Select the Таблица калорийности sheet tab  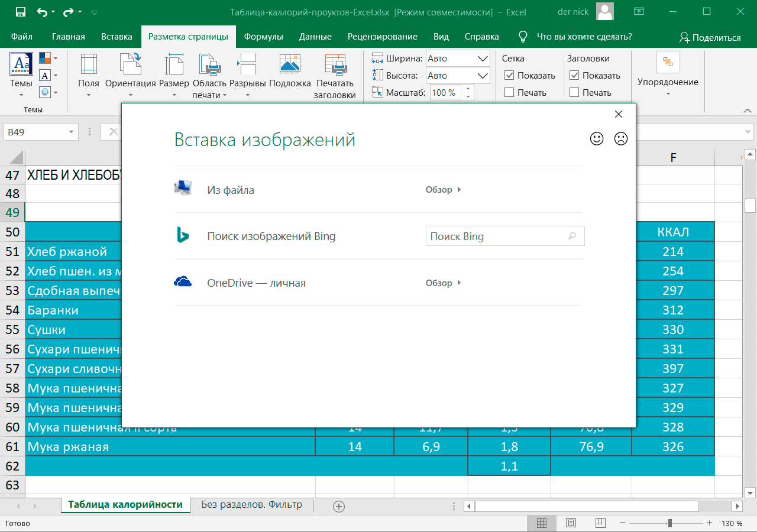[x=125, y=505]
